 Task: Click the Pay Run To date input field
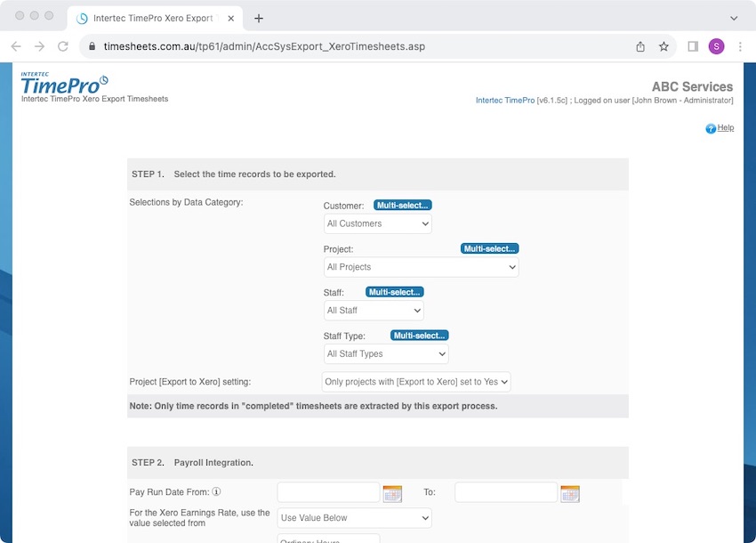click(506, 492)
